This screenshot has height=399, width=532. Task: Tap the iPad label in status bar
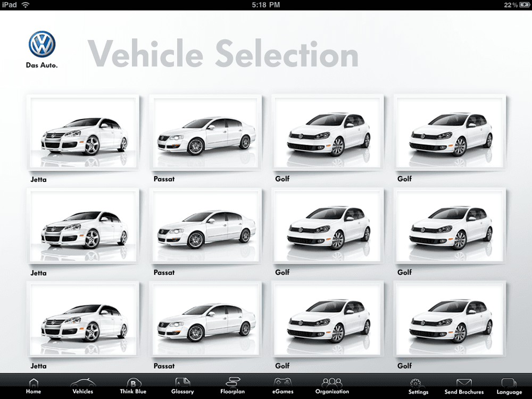[9, 5]
